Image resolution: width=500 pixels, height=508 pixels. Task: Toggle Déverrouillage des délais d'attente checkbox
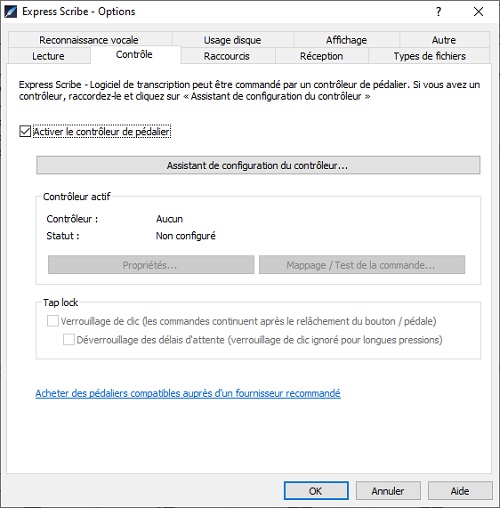(x=69, y=340)
